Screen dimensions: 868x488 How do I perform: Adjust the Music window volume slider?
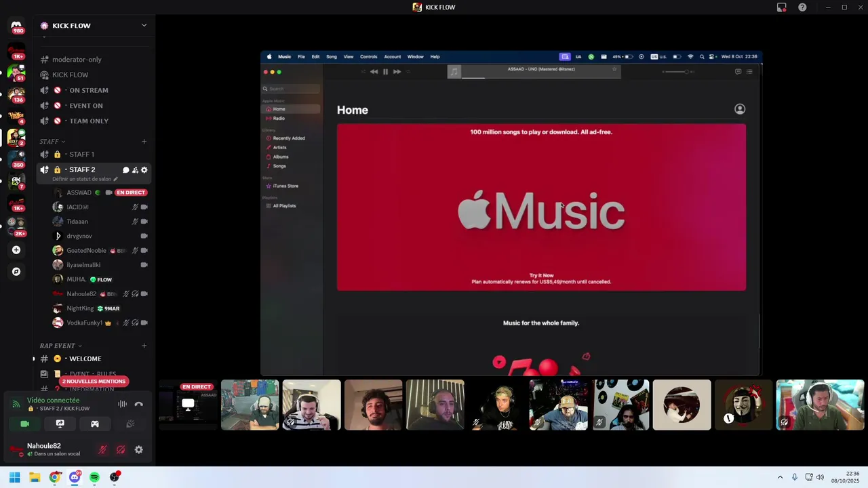tap(676, 72)
